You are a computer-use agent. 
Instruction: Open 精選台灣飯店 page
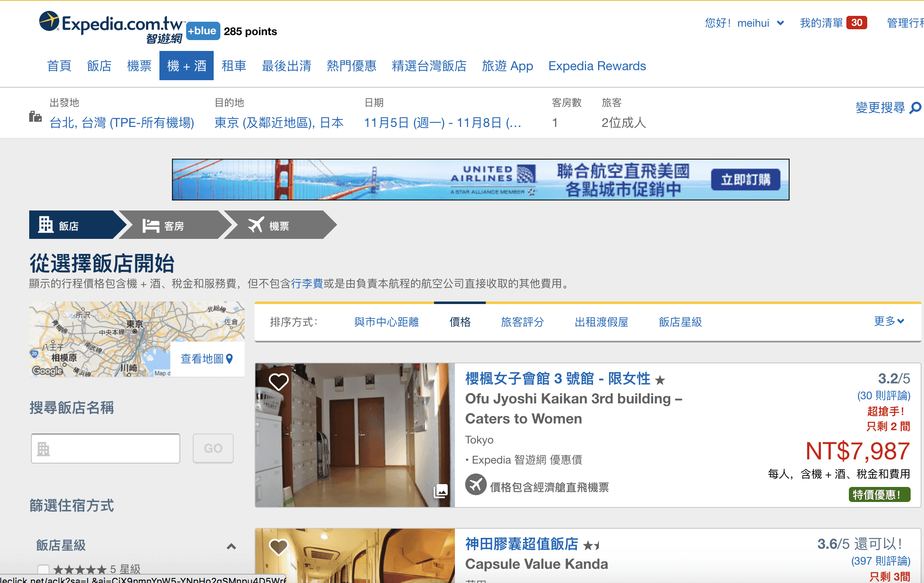click(x=429, y=66)
